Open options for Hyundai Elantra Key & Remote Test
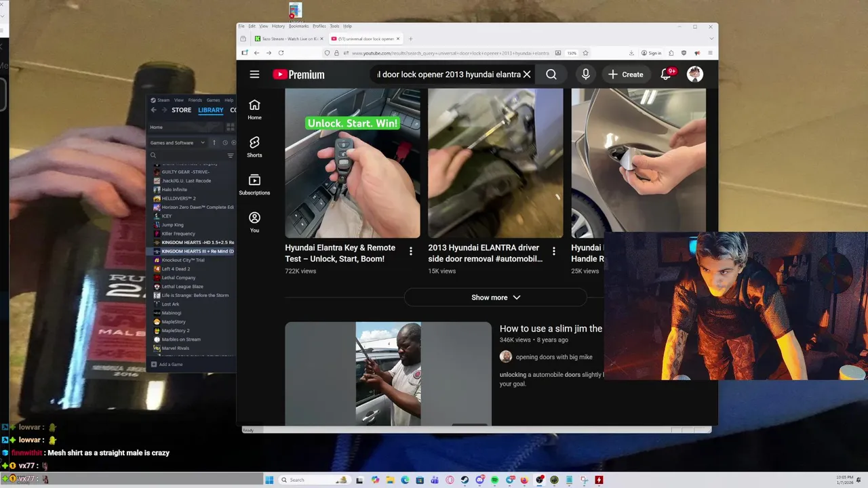Screen dimensions: 868x488 click(x=410, y=251)
